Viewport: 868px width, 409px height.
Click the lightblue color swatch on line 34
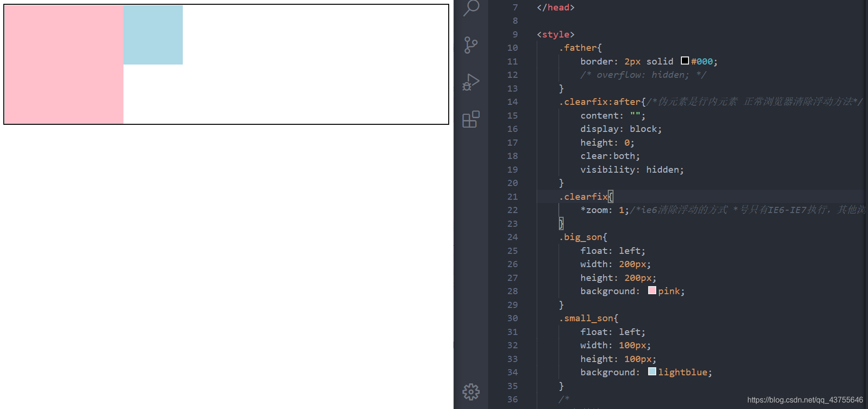pos(652,372)
